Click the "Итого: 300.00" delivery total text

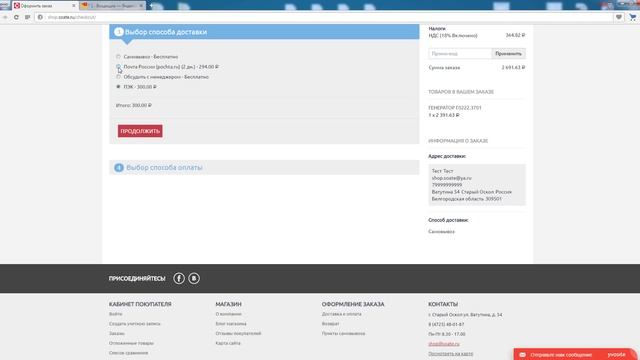click(x=134, y=105)
